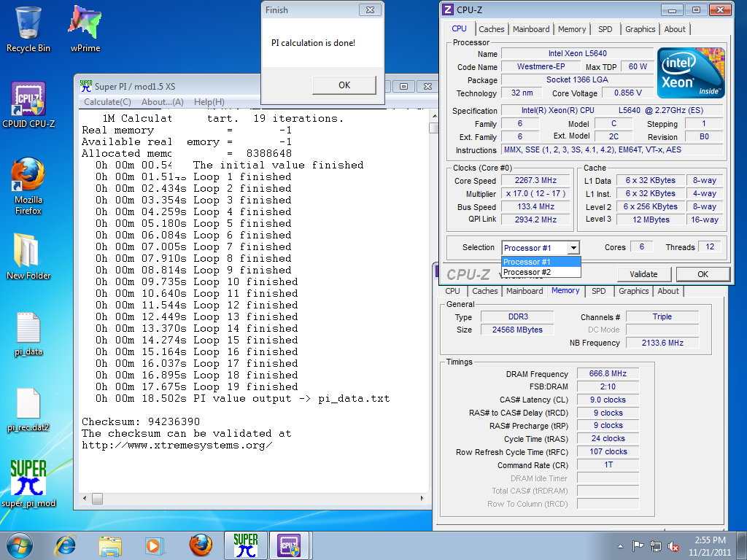The width and height of the screenshot is (747, 560).
Task: Click the Multiplier value x 17.0
Action: coord(535,194)
